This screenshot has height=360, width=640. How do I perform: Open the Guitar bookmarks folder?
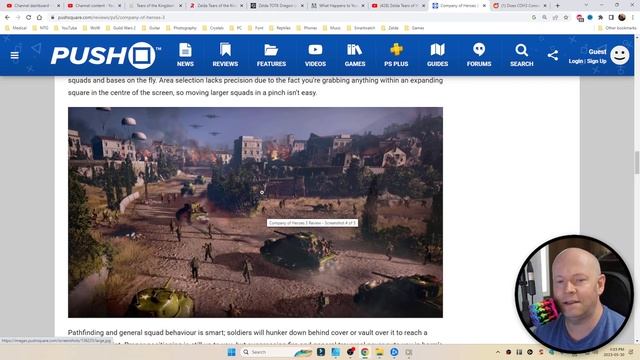[151, 28]
